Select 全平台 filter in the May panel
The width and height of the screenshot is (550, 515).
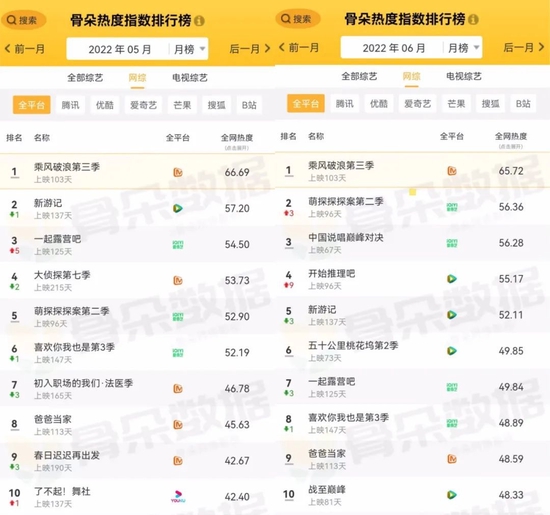32,105
